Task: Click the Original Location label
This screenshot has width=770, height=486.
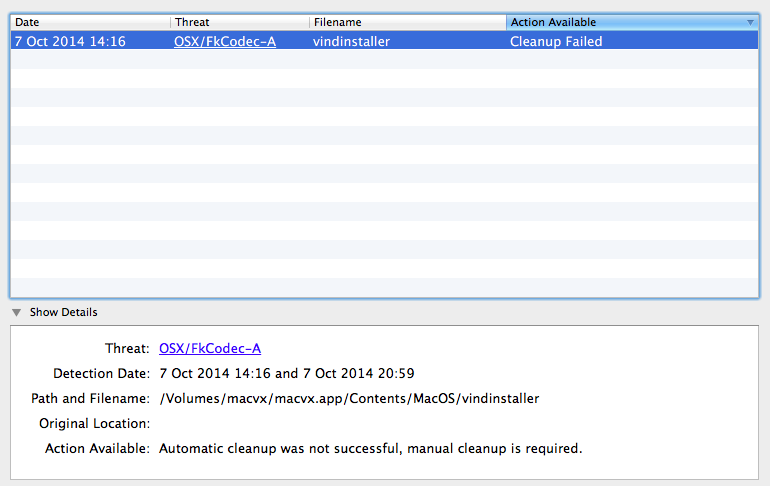Action: [94, 423]
